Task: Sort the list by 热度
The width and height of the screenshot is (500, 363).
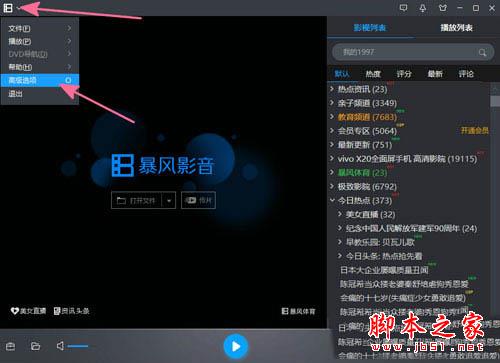Action: click(x=373, y=74)
